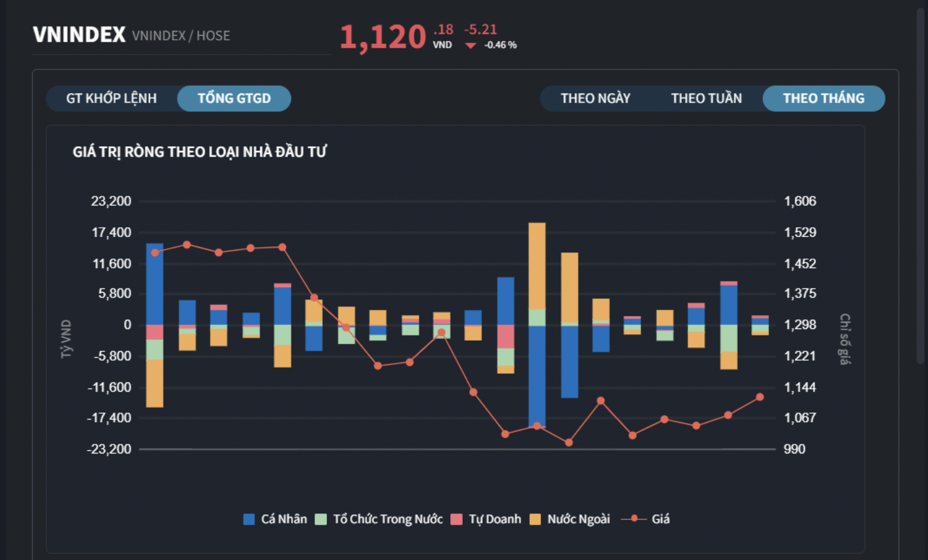Switch to THEO TUẦN view

[x=706, y=99]
